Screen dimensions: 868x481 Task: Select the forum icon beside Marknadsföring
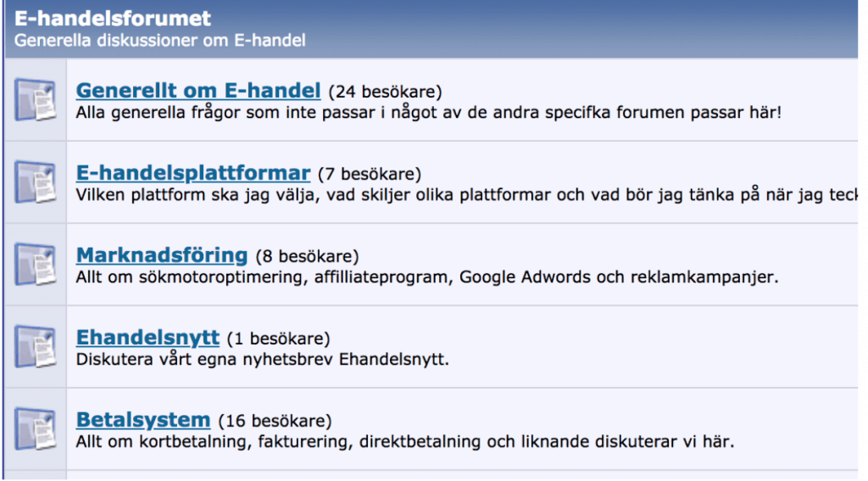pos(36,265)
